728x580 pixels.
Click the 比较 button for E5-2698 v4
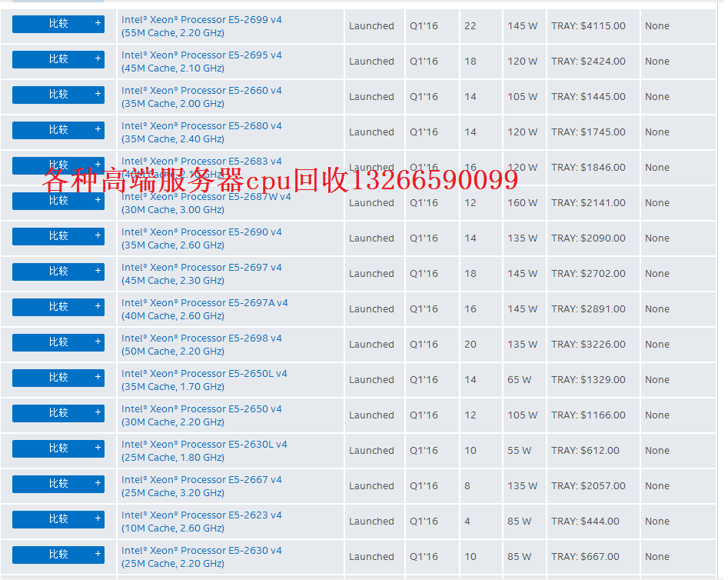pos(58,342)
